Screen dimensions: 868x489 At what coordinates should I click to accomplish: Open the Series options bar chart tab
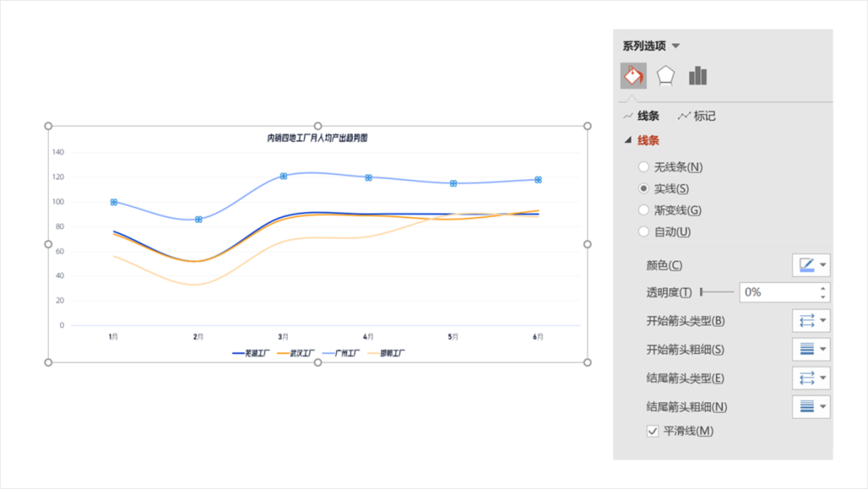[x=698, y=76]
